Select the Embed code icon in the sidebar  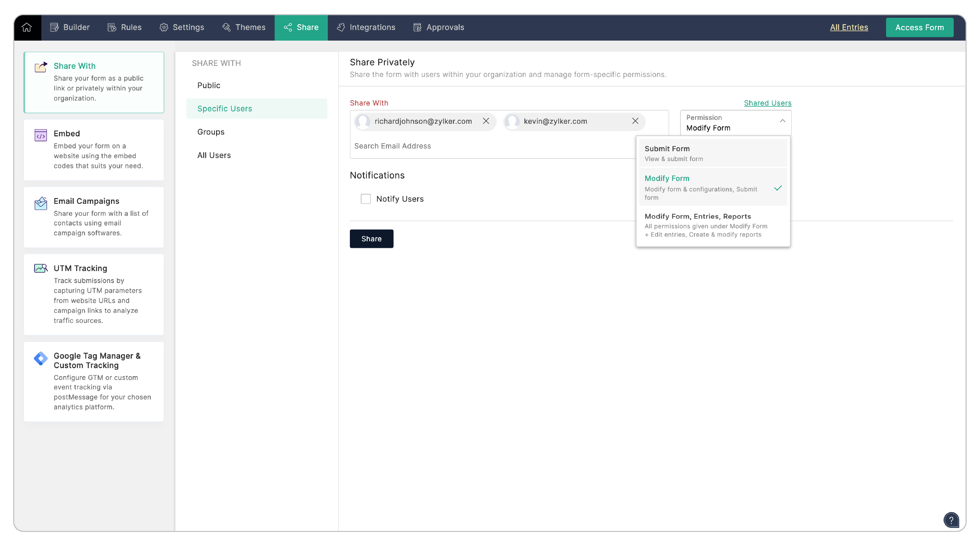40,135
